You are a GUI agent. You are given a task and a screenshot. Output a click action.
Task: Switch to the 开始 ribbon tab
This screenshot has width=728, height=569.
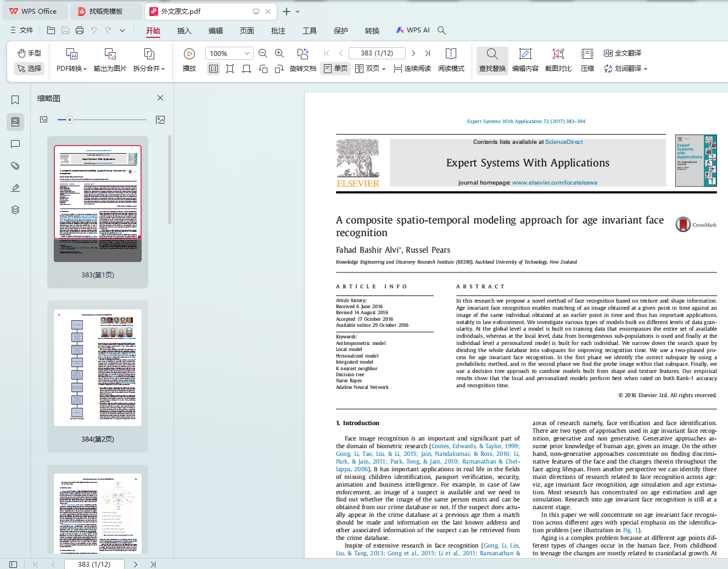(x=153, y=31)
